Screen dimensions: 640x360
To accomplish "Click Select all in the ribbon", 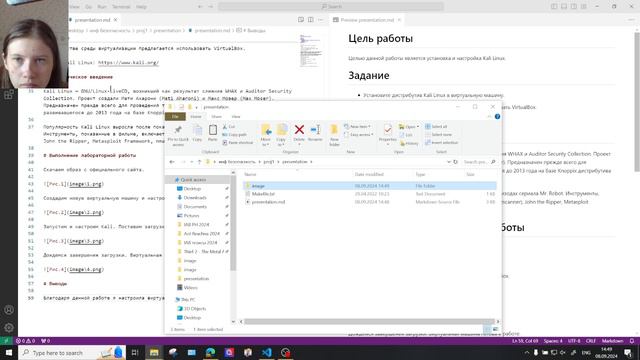I will 436,127.
